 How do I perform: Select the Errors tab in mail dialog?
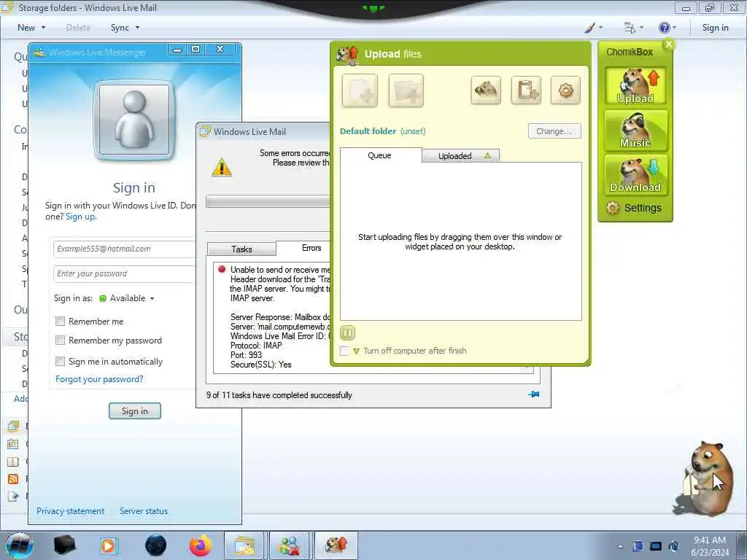[311, 248]
